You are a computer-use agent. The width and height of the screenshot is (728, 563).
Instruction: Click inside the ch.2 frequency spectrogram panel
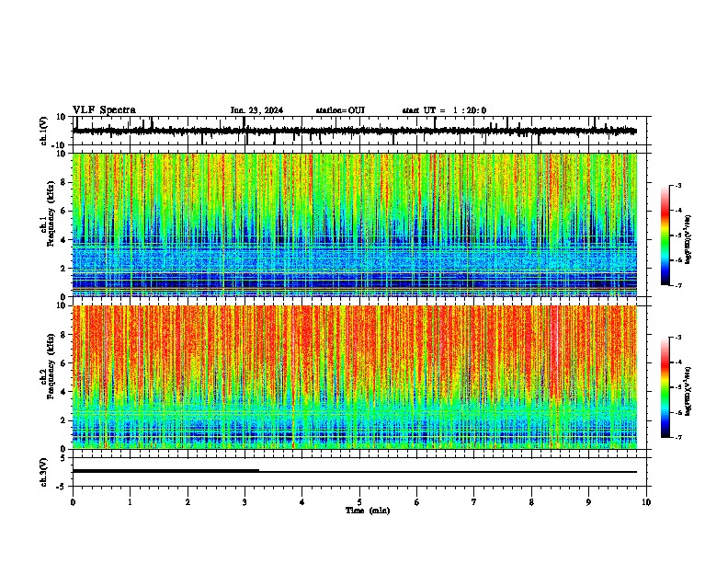[355, 377]
